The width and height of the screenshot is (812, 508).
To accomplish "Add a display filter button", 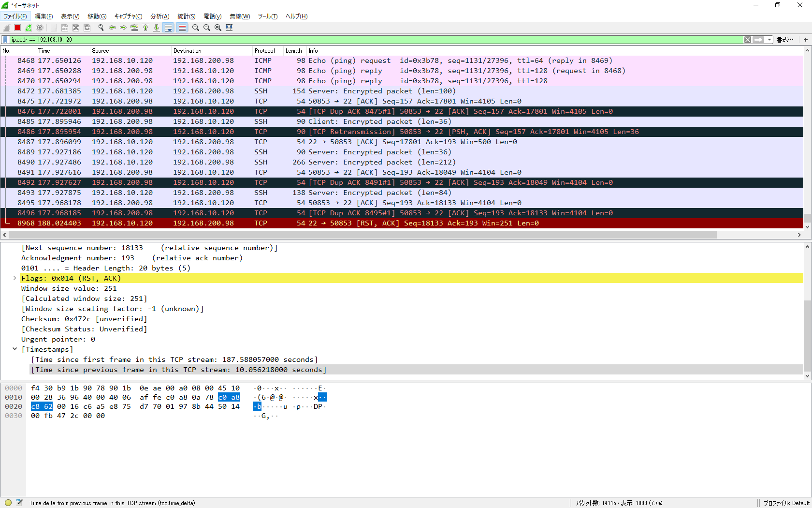I will click(x=806, y=40).
